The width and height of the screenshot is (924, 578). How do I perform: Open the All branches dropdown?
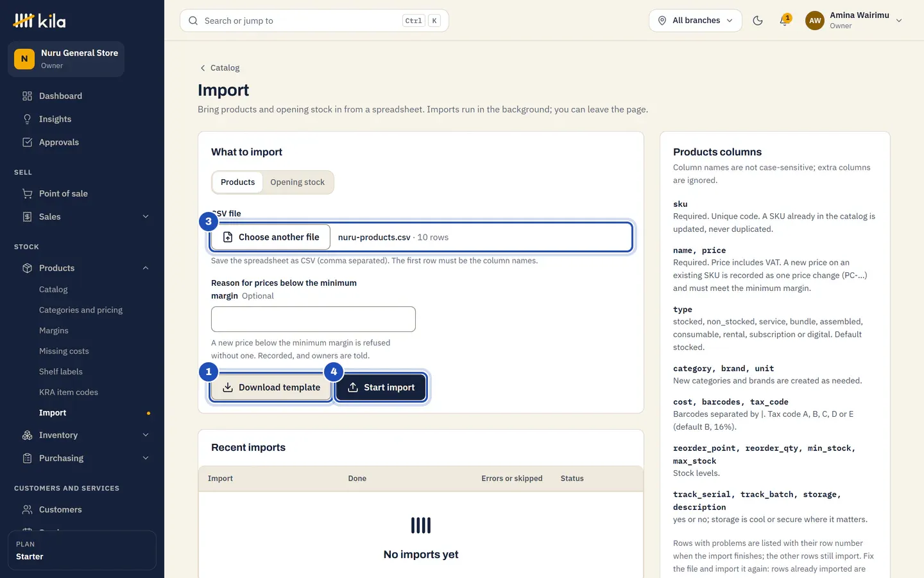[x=696, y=21]
